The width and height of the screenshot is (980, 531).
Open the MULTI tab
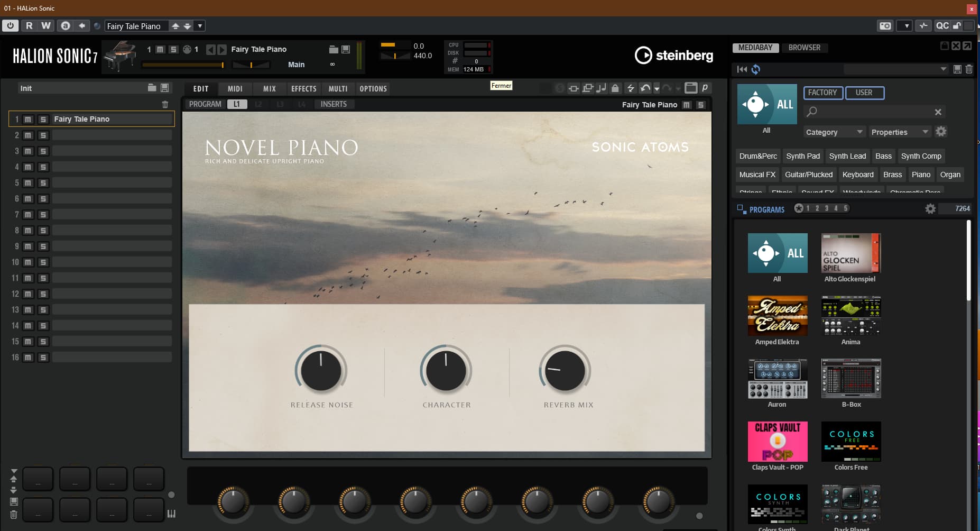coord(338,89)
